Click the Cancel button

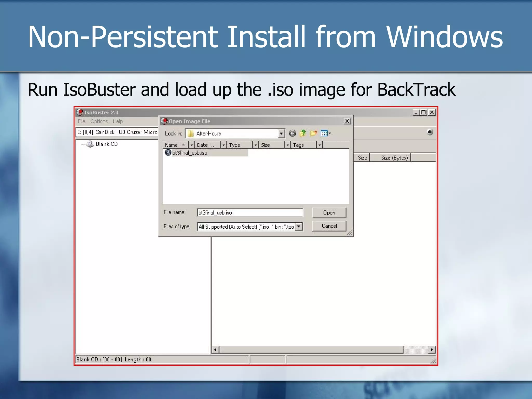pyautogui.click(x=329, y=226)
